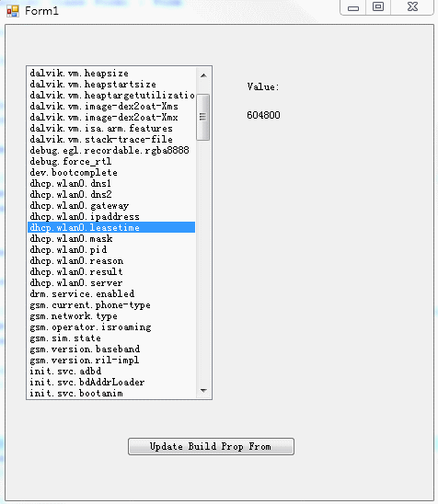
Task: Select dhcp.wlan0.dns1 entry
Action: [x=111, y=184]
